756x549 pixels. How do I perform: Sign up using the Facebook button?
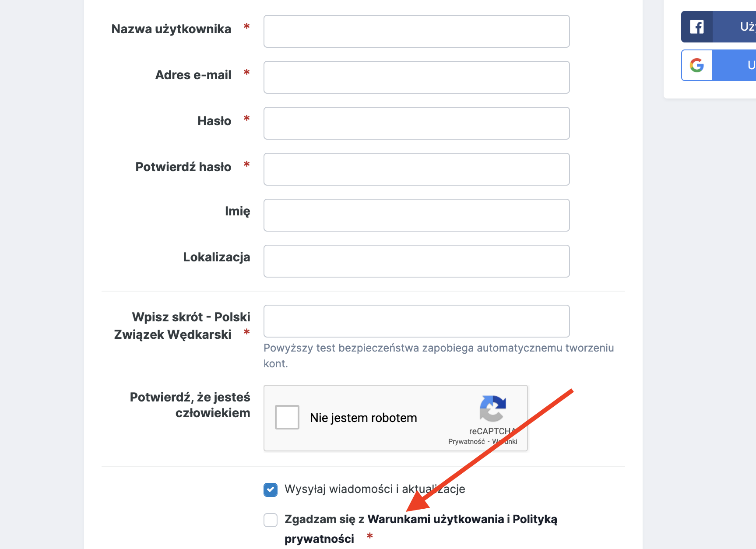point(733,27)
